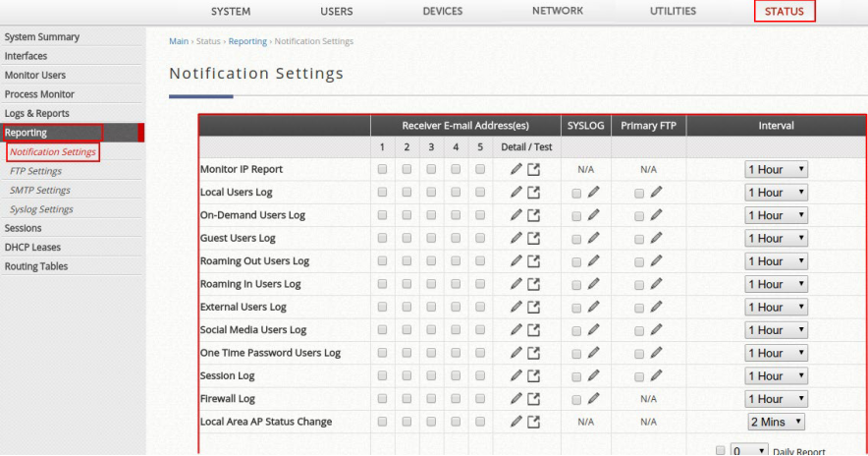Open the NETWORK top menu

pyautogui.click(x=558, y=11)
